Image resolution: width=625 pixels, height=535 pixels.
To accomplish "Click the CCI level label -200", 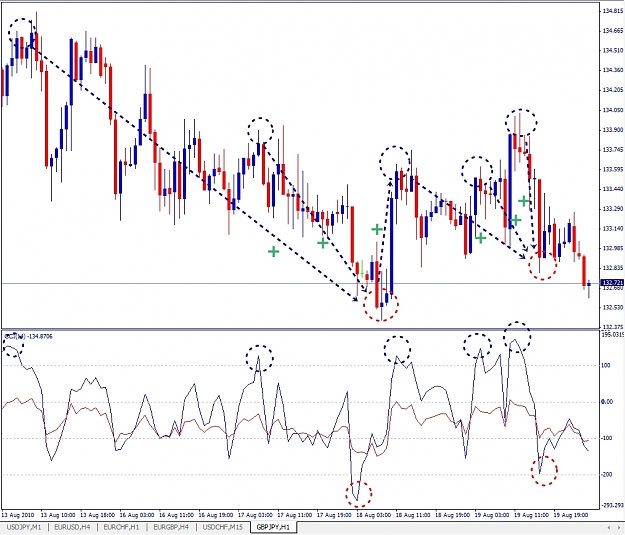I will pyautogui.click(x=607, y=474).
